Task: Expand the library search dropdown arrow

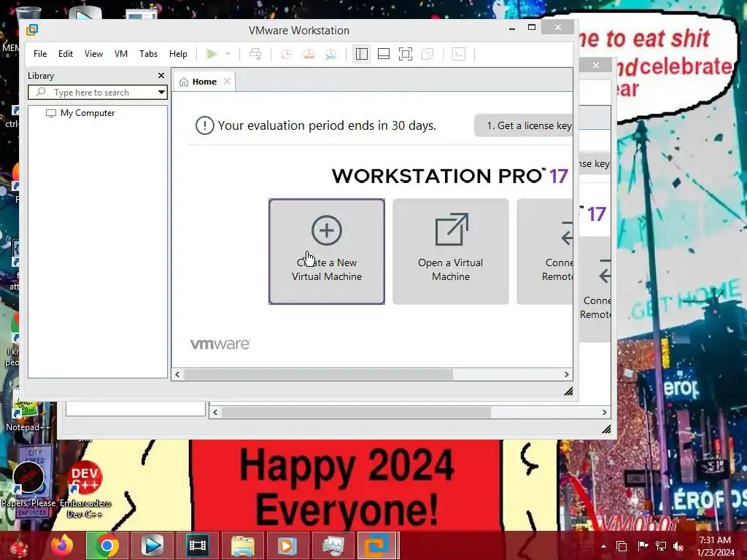Action: tap(161, 93)
